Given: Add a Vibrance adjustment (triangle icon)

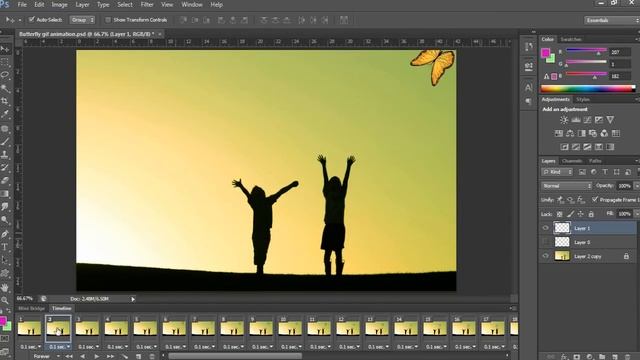Looking at the screenshot, I should click(610, 120).
